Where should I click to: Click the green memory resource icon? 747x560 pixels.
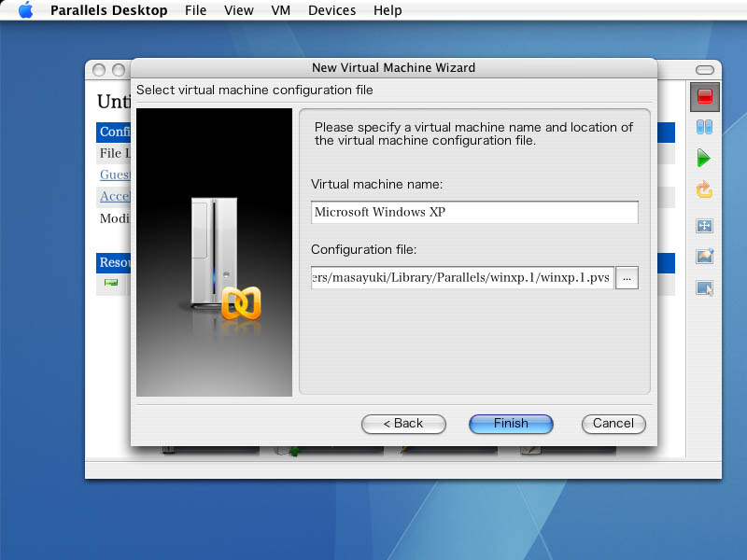tap(111, 283)
